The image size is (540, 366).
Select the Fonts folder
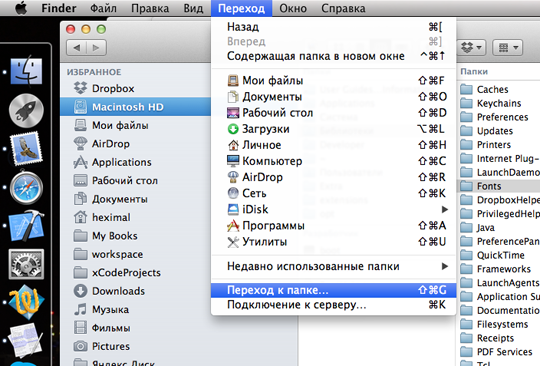tap(499, 186)
